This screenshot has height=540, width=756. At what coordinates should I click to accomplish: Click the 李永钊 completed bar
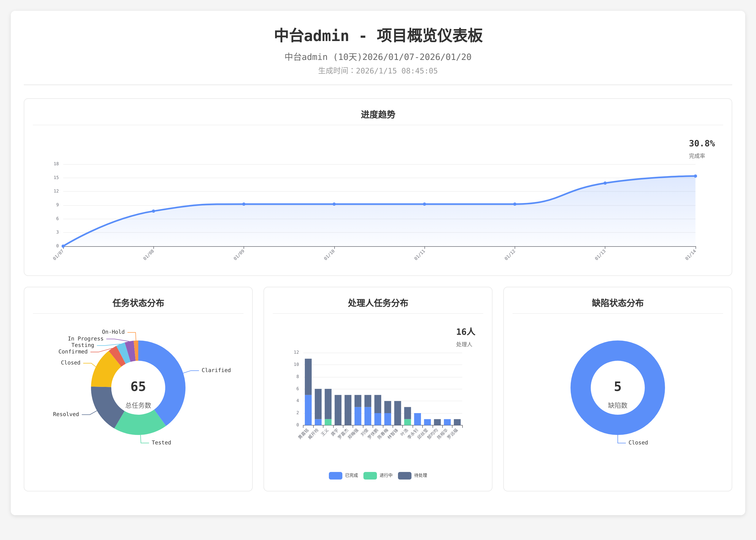(417, 419)
